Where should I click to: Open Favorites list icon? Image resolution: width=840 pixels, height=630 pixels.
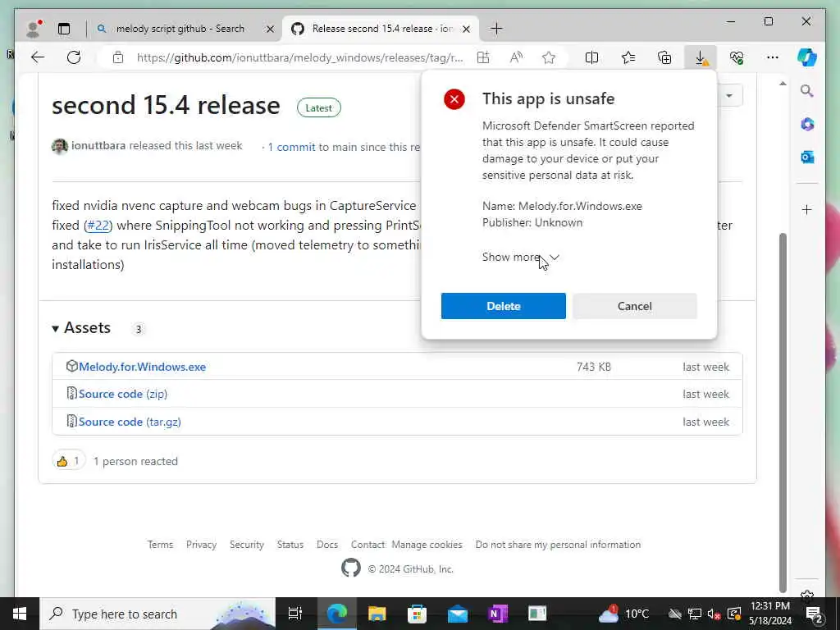[x=628, y=57]
